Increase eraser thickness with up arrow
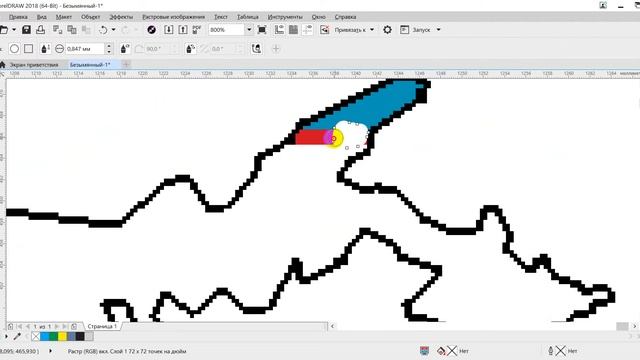The width and height of the screenshot is (640, 360). 109,46
